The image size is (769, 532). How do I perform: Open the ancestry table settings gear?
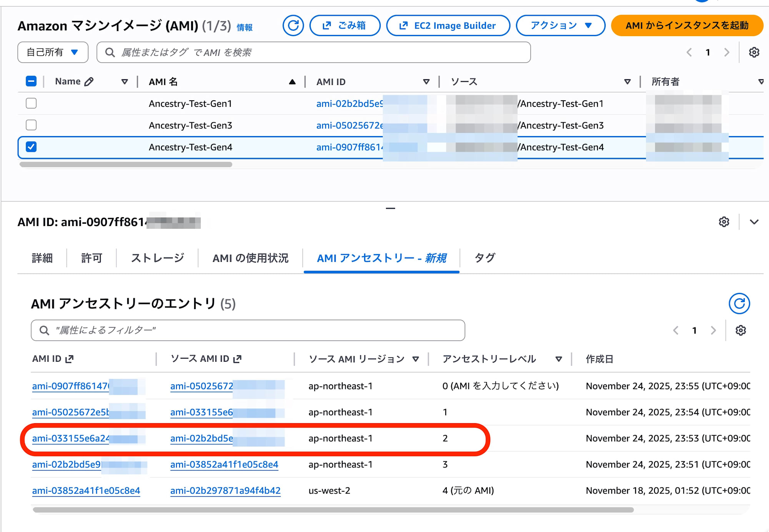tap(740, 330)
